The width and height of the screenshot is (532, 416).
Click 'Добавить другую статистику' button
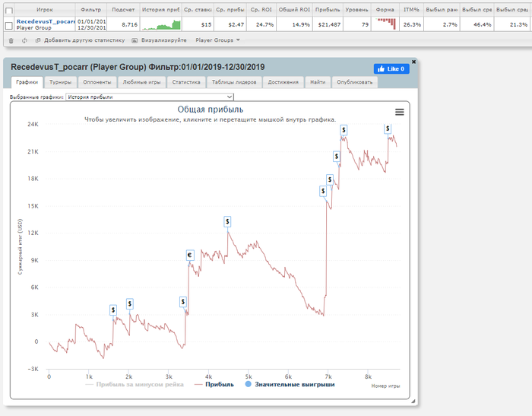click(x=81, y=40)
